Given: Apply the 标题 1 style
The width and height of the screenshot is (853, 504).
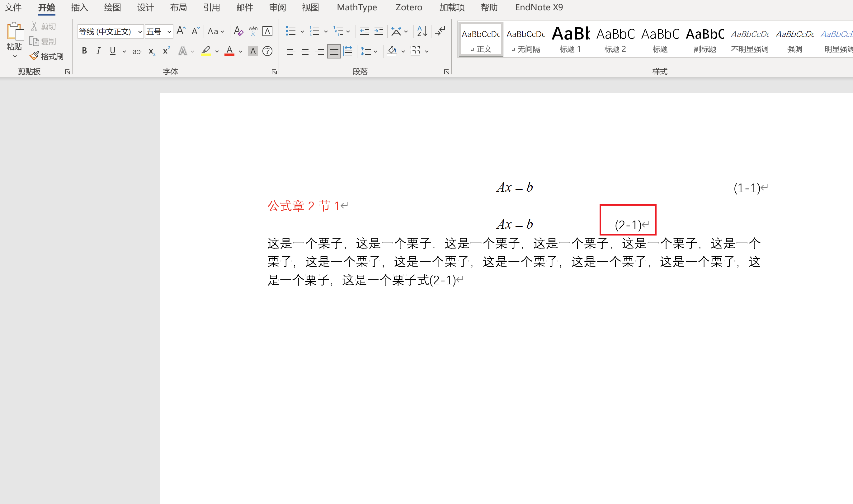Looking at the screenshot, I should pos(570,40).
